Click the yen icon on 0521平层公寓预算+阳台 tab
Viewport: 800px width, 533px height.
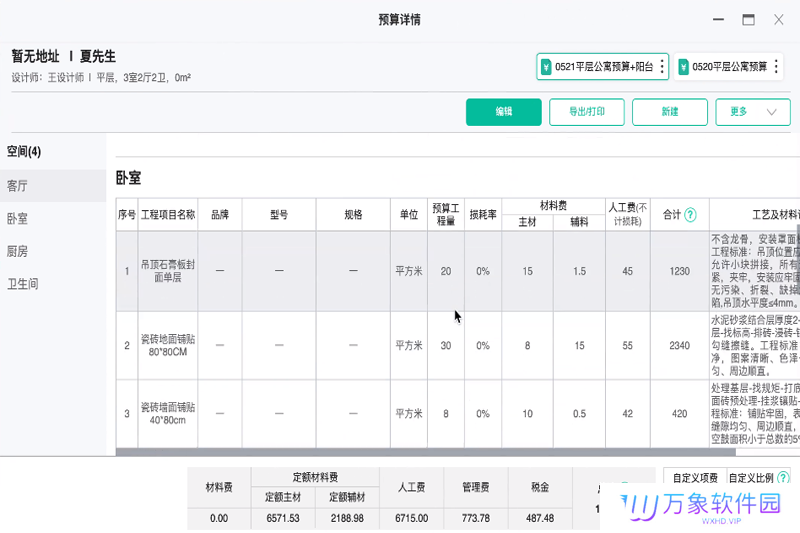pos(546,67)
